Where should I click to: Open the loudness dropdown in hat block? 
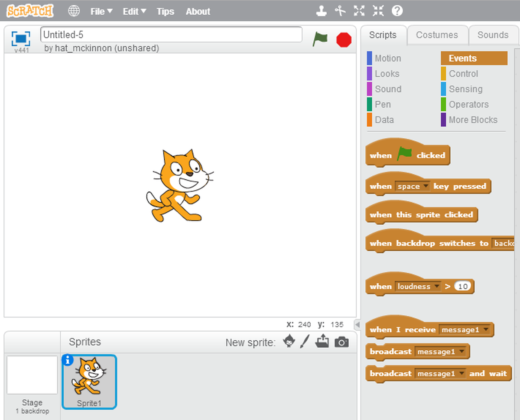point(418,287)
